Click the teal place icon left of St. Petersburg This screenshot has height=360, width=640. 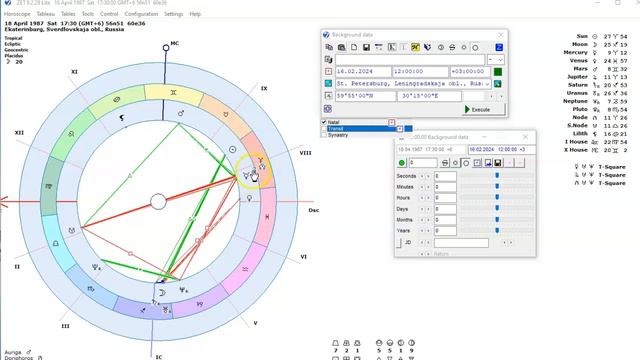(328, 83)
